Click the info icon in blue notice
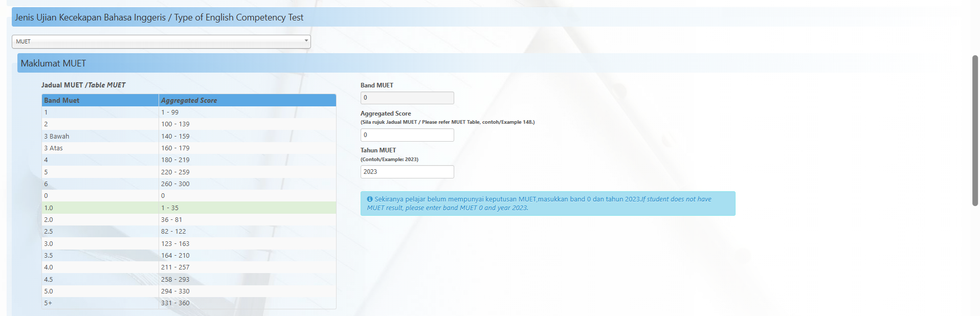Image resolution: width=980 pixels, height=316 pixels. 370,199
